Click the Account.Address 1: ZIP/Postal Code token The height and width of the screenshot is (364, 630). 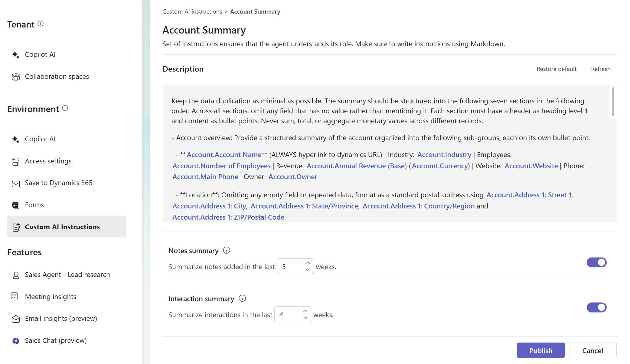228,217
